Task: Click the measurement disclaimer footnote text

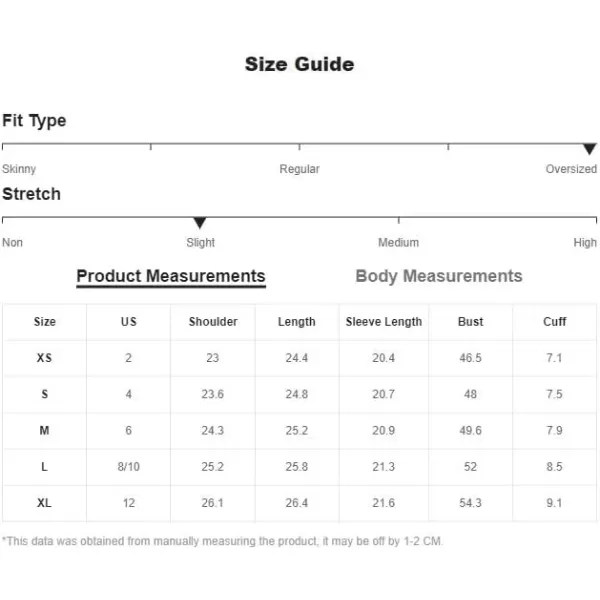Action: click(x=222, y=541)
